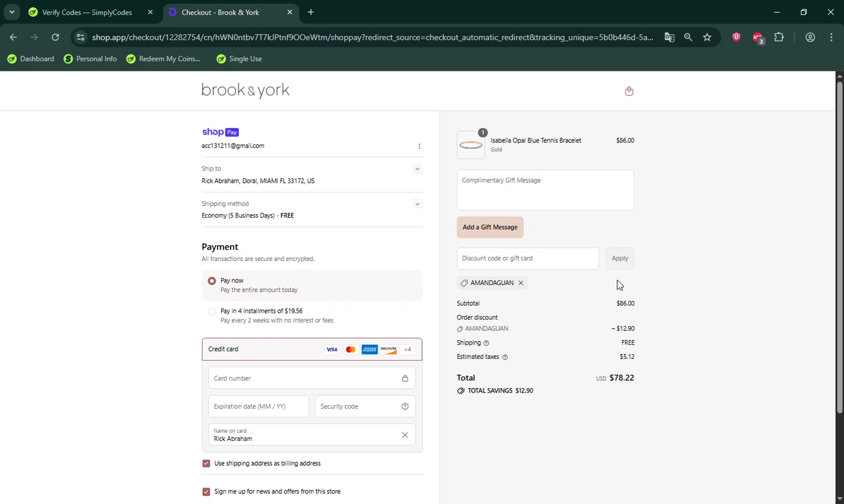This screenshot has width=844, height=504.
Task: Click the Add a Gift Message button
Action: pos(490,227)
